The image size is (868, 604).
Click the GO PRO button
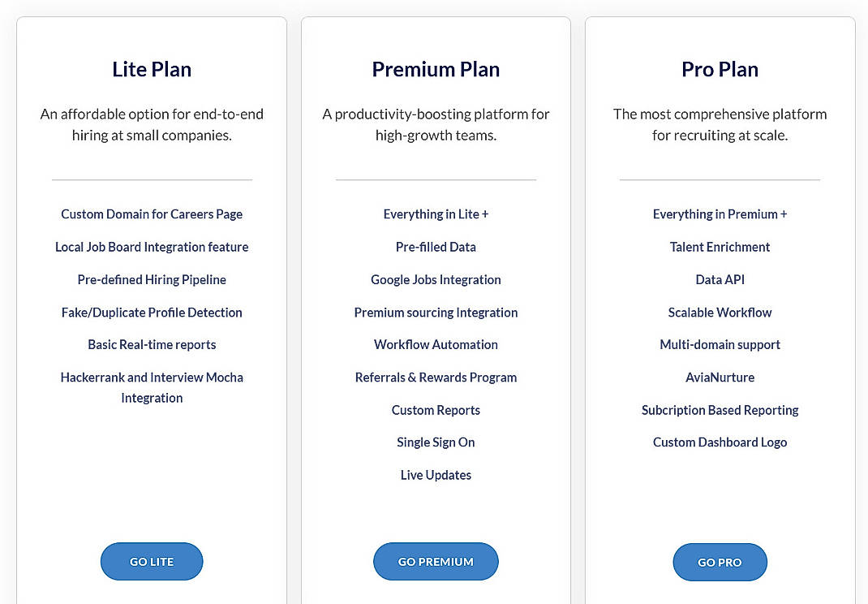pos(719,562)
